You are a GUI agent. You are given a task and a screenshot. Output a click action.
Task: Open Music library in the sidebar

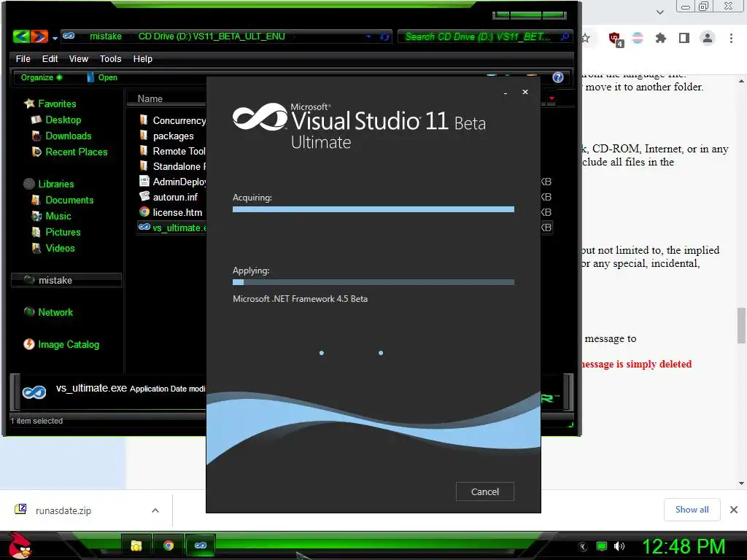(52, 216)
